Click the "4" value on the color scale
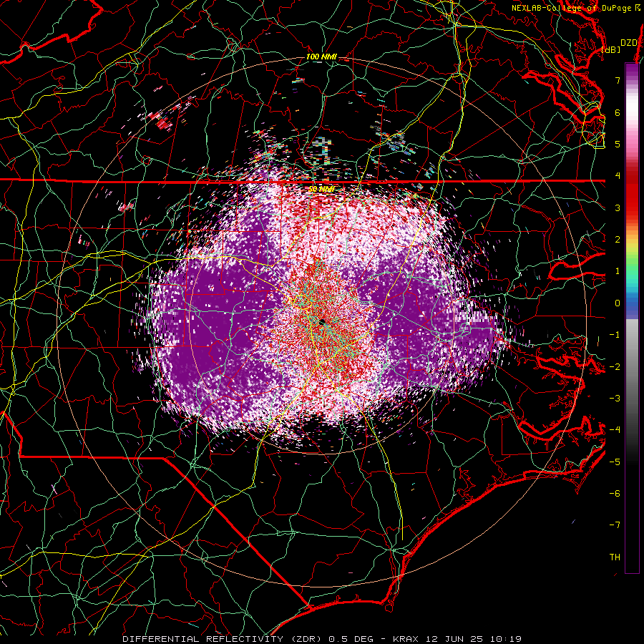The height and width of the screenshot is (644, 644). click(618, 175)
